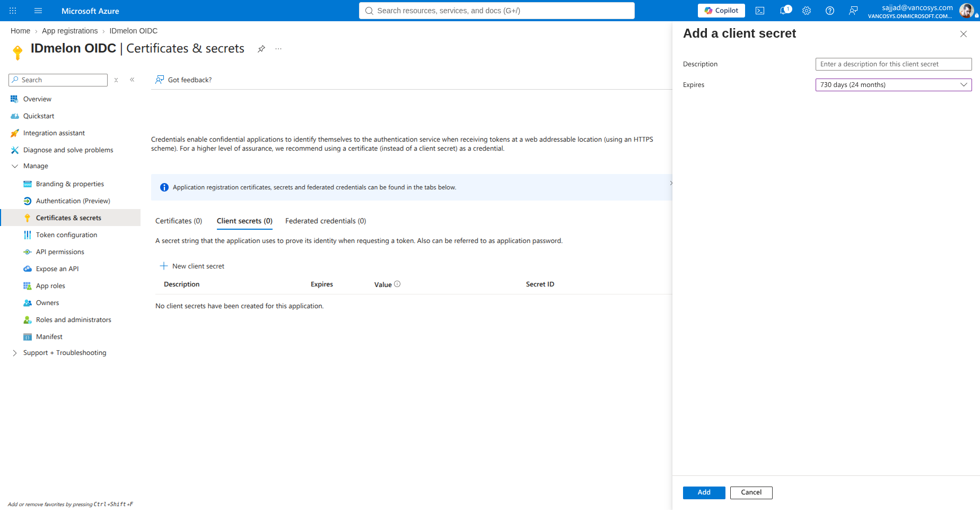Viewport: 980px width, 512px height.
Task: Open the Expires dropdown
Action: (893, 85)
